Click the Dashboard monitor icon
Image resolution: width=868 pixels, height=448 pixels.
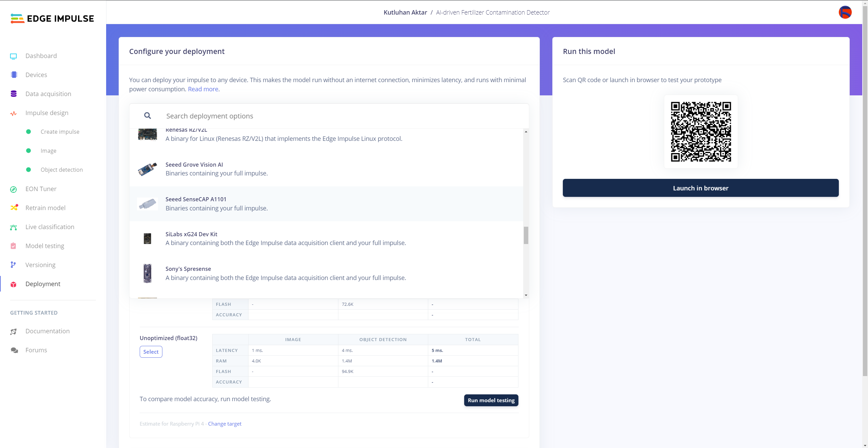pyautogui.click(x=14, y=56)
